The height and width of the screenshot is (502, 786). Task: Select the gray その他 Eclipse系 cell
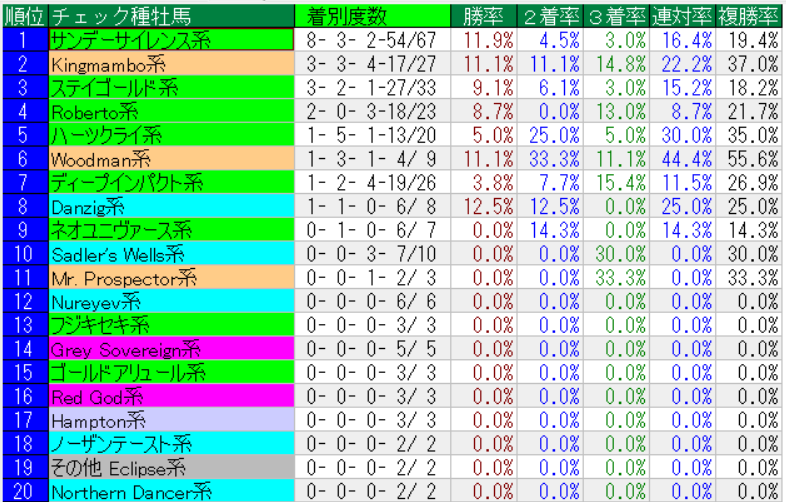coord(171,468)
